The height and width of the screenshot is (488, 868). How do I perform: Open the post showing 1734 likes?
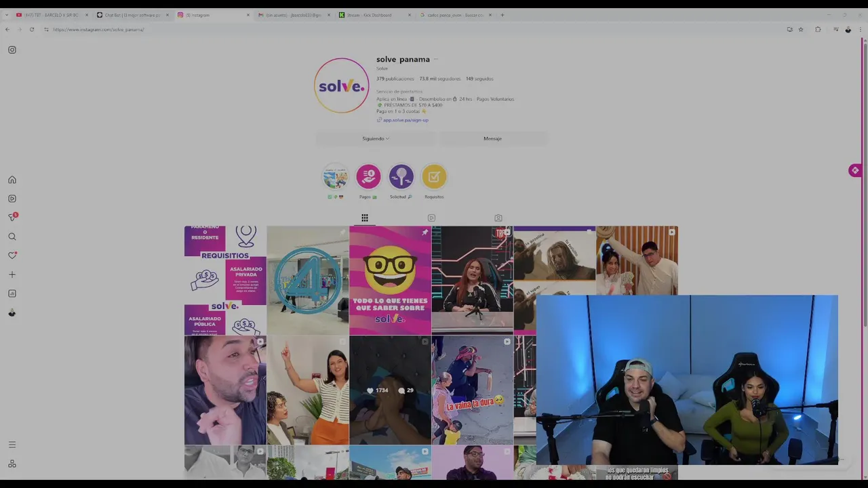(x=390, y=390)
